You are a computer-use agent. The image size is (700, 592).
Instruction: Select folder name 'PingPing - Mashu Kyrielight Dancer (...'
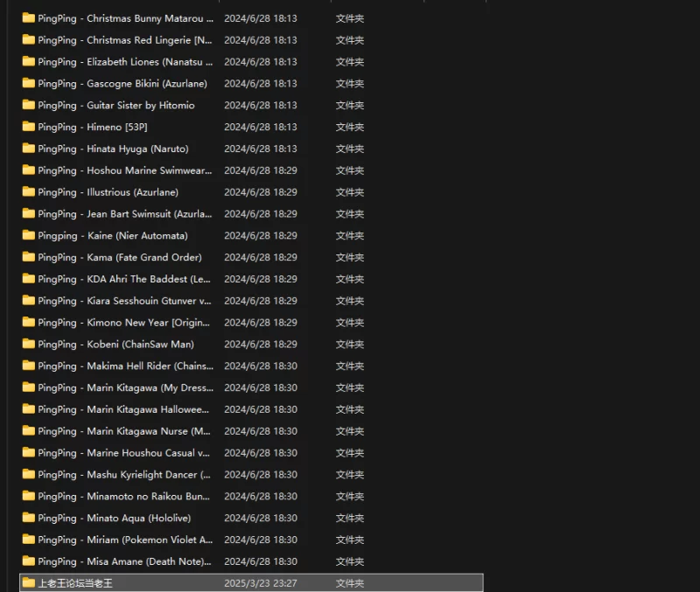[x=124, y=475]
